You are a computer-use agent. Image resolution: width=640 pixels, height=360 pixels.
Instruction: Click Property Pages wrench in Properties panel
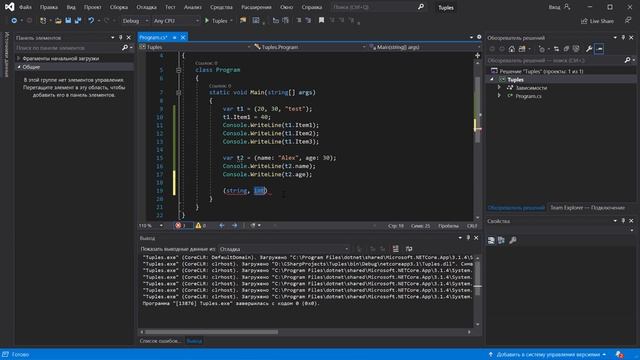[x=513, y=240]
